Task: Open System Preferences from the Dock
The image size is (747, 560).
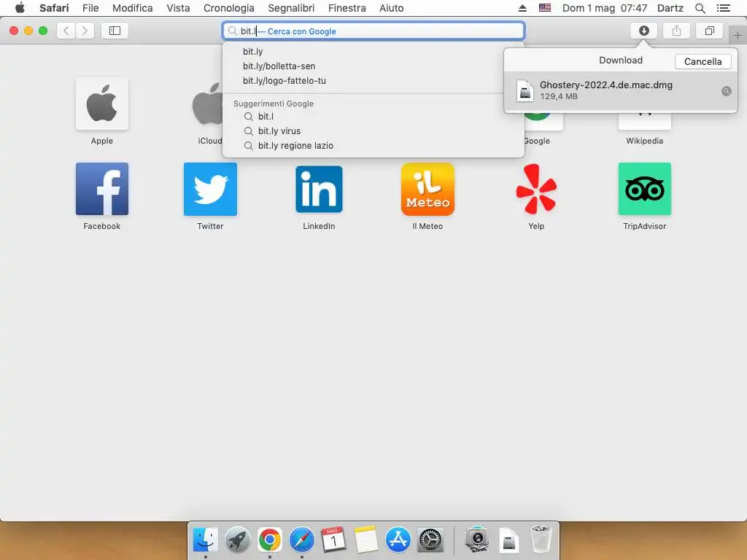Action: (x=430, y=540)
